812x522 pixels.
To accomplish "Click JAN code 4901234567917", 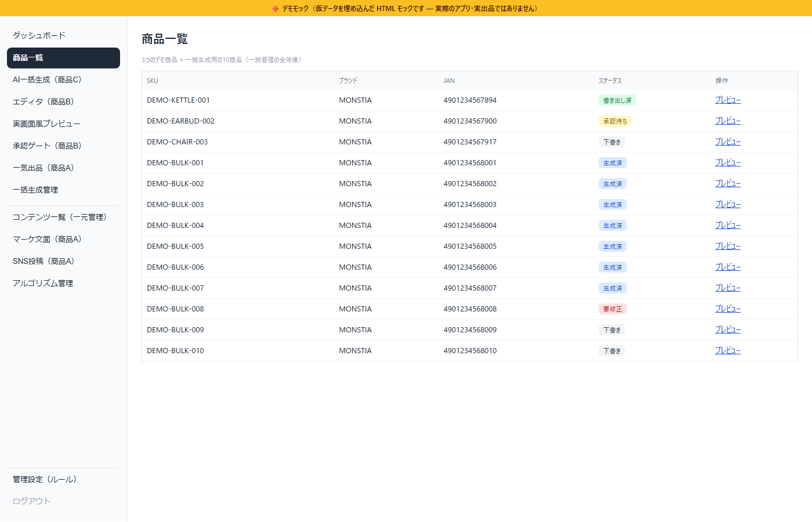I will click(x=470, y=142).
